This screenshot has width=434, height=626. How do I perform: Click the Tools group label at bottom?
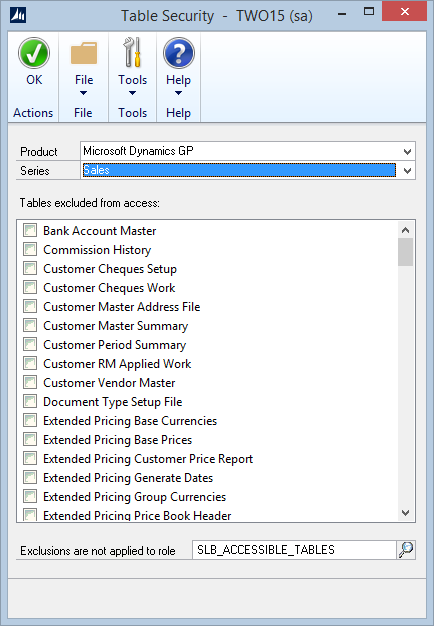[x=133, y=113]
